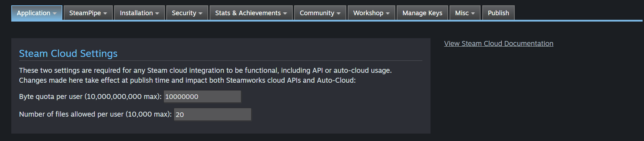Expand the Community menu

(320, 13)
